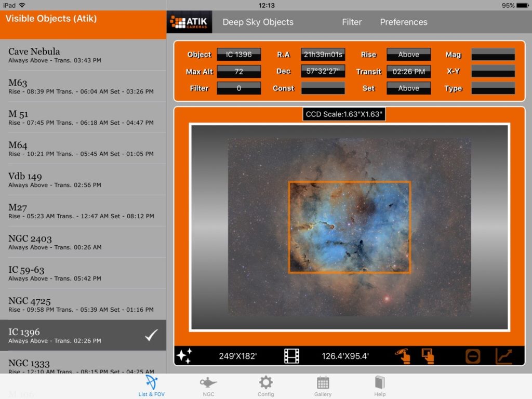Tap Max Alt field showing 72
Viewport: 532px width, 399px height.
[239, 71]
